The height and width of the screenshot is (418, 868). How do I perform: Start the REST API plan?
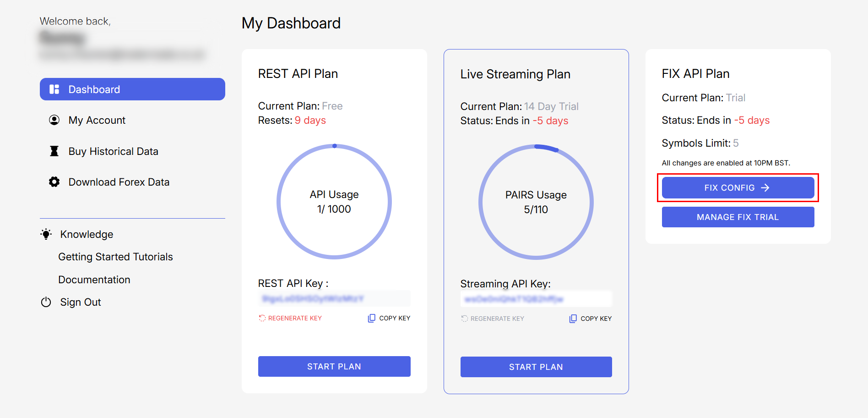pos(334,367)
